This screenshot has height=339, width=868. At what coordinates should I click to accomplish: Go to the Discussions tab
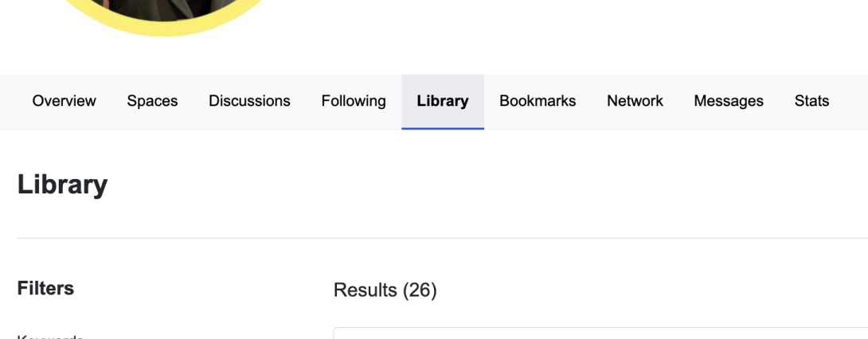click(249, 101)
